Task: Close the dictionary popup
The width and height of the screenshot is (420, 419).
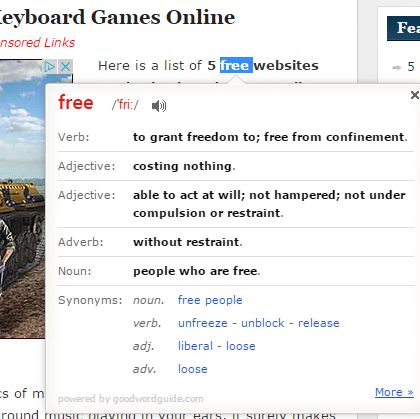Action: (x=415, y=95)
